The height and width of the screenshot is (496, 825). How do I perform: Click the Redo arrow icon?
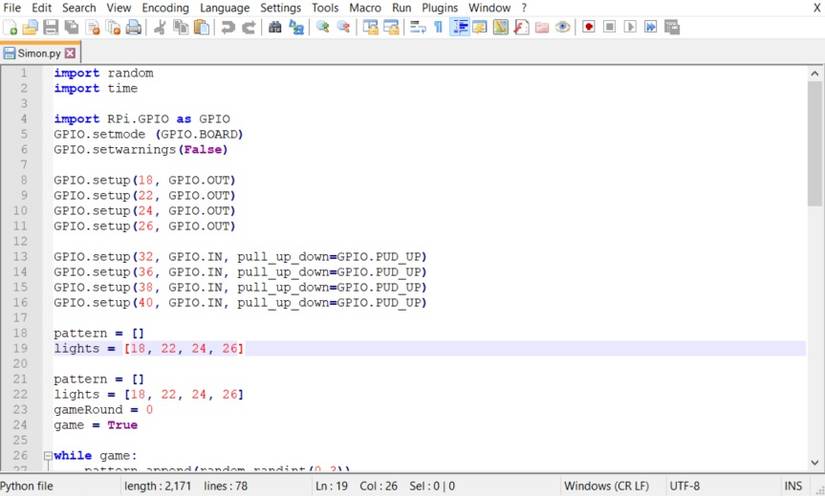(248, 27)
